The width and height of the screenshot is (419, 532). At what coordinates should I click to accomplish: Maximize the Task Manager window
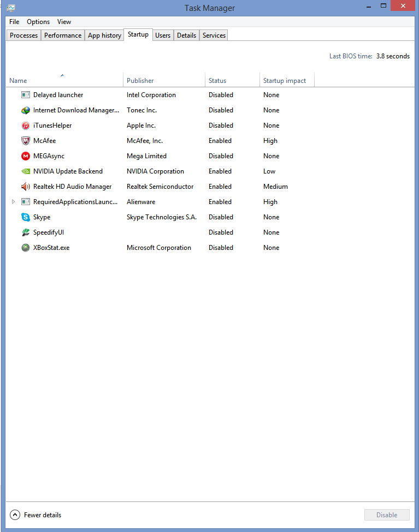(x=383, y=6)
